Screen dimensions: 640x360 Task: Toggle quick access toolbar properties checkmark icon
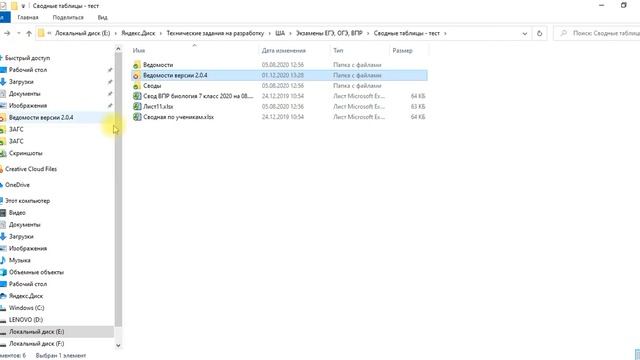pos(3,6)
